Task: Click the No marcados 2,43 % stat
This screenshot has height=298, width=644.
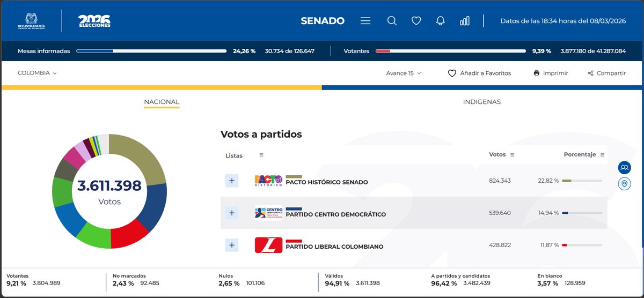Action: [136, 280]
